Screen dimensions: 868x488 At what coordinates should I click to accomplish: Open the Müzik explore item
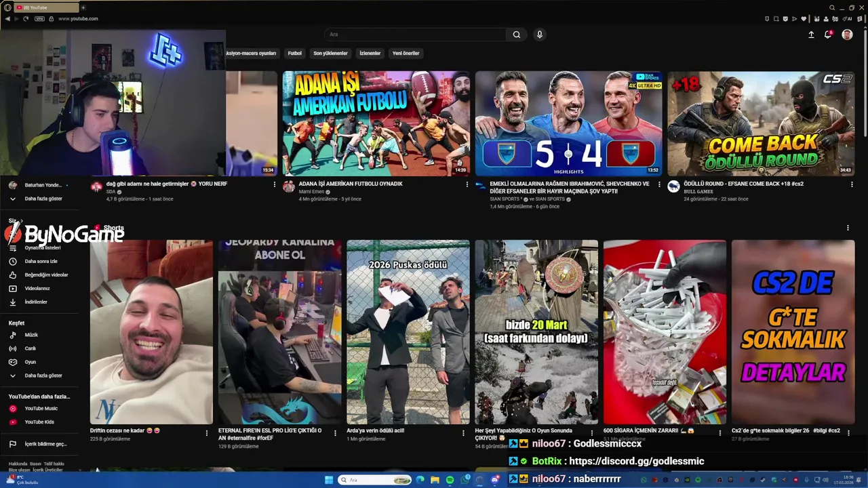[39, 335]
